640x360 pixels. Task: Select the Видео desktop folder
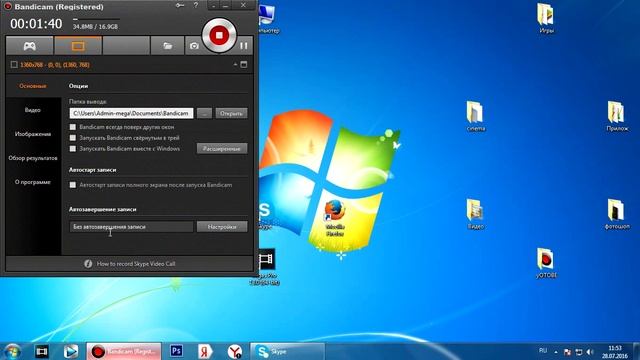476,214
